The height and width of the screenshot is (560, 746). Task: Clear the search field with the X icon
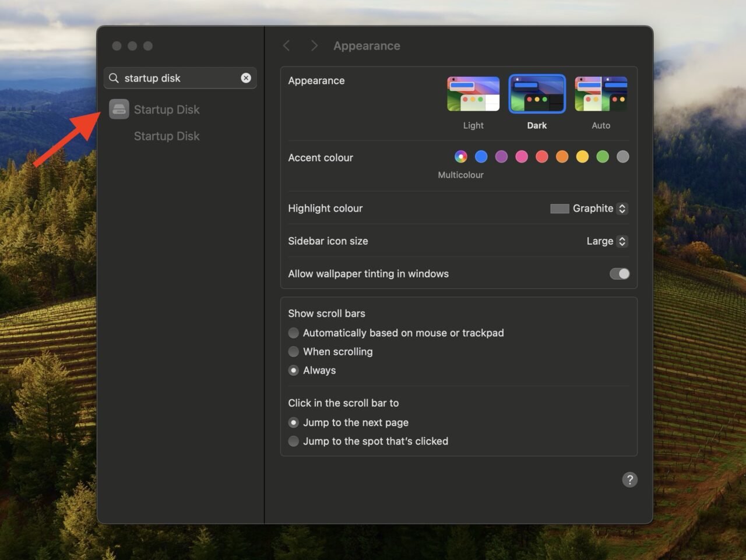246,78
